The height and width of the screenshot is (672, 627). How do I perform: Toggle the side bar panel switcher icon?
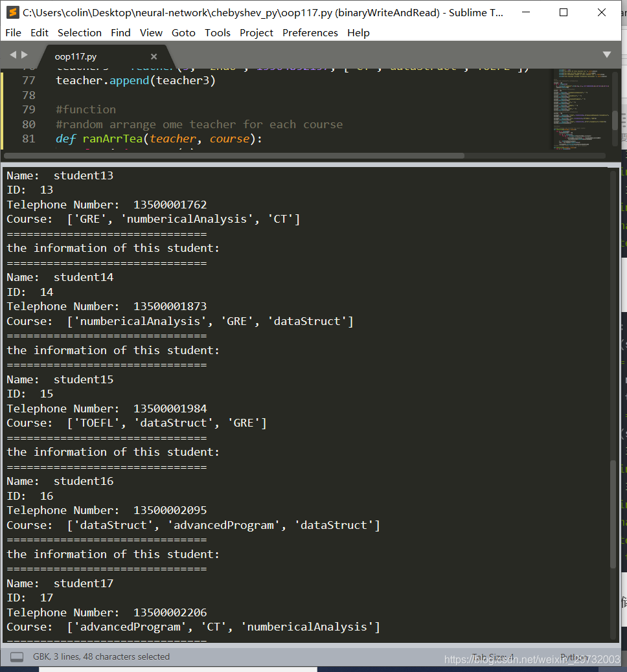[x=17, y=656]
